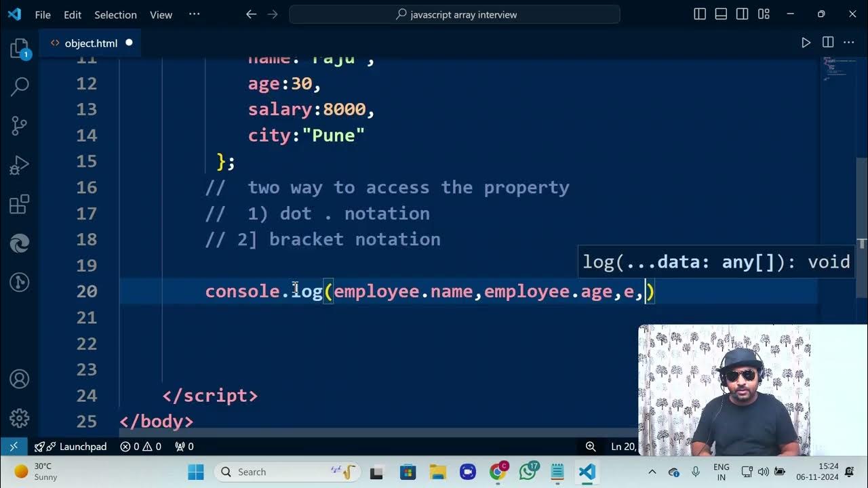Open the weather widget showing 30°C Sunny
Viewport: 868px width, 488px height.
pos(35,472)
